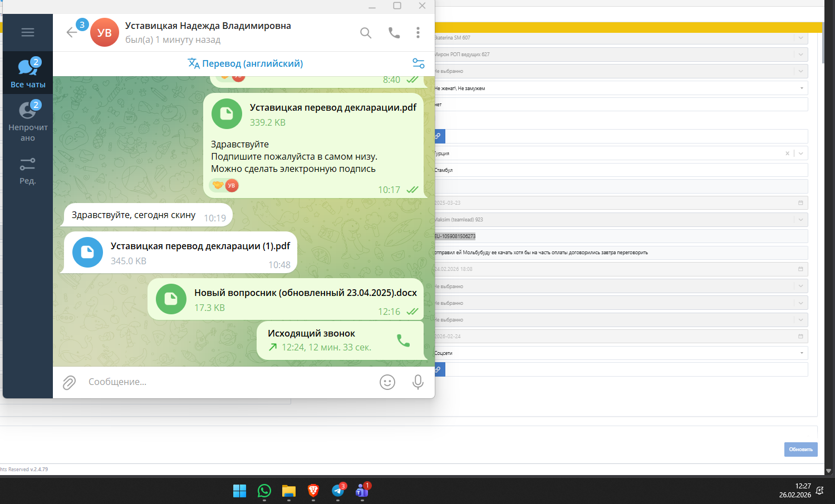
Task: Open the notification icon next to the taskbar clock
Action: click(x=820, y=491)
